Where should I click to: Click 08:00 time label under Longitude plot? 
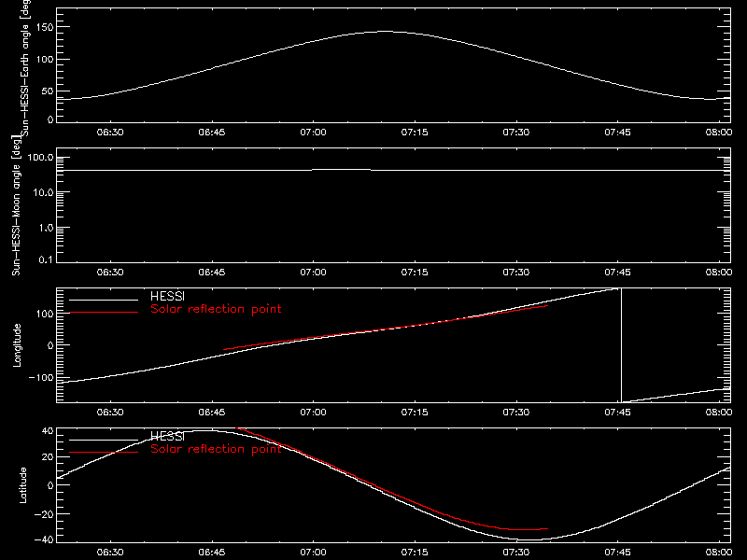coord(719,413)
